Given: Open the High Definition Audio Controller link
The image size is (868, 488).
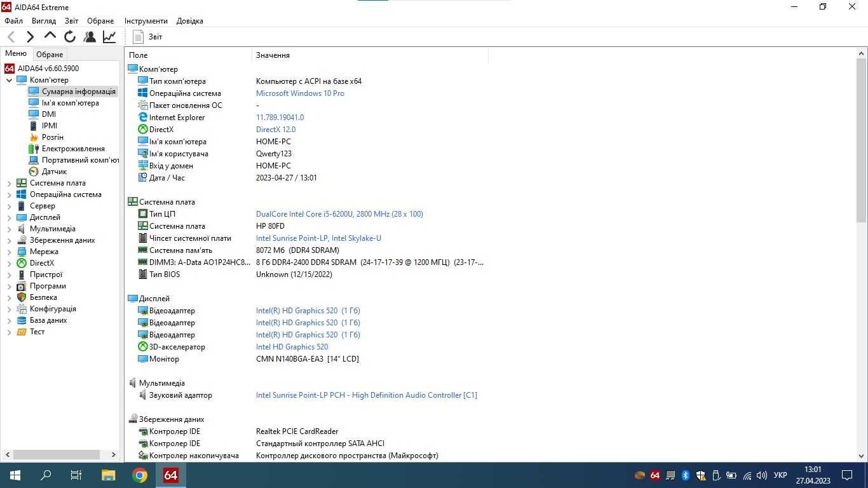Looking at the screenshot, I should coord(367,395).
